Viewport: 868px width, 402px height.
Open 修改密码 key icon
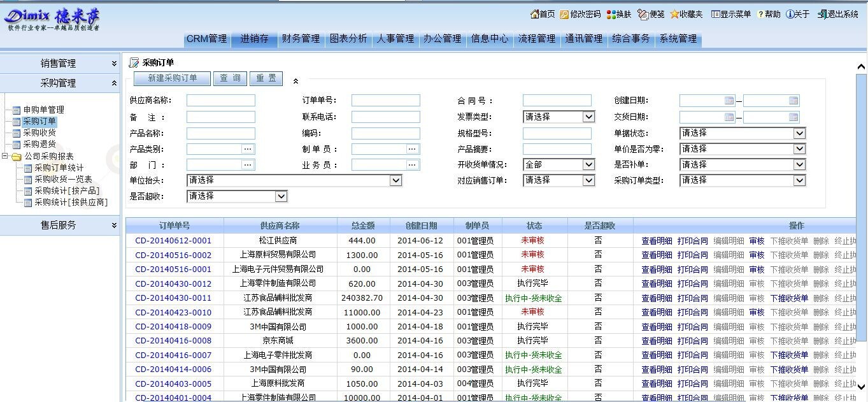coord(564,14)
